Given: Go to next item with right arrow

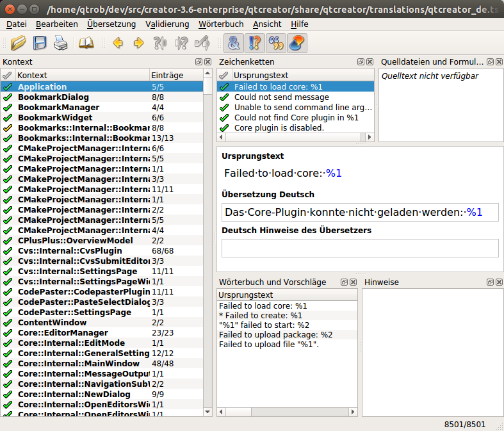Looking at the screenshot, I should click(138, 44).
